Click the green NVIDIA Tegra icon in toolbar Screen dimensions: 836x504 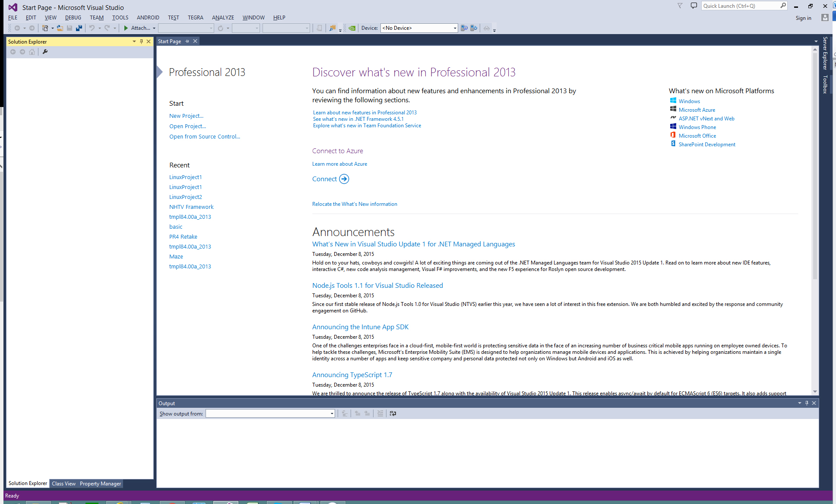(x=352, y=28)
